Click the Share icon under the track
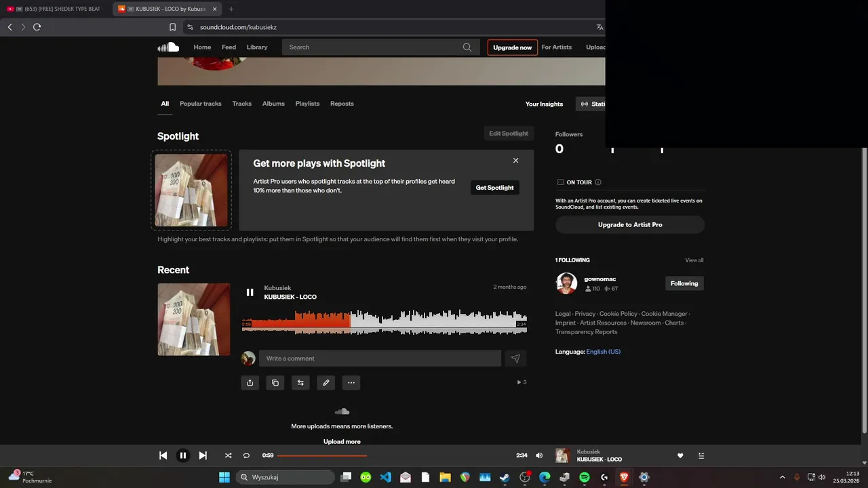Image resolution: width=868 pixels, height=488 pixels. coord(250,382)
